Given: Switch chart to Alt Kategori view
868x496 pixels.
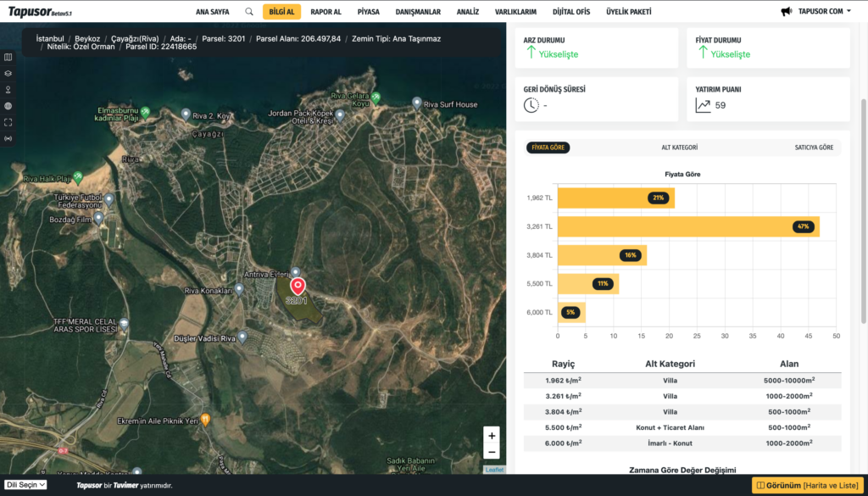Looking at the screenshot, I should click(x=679, y=148).
